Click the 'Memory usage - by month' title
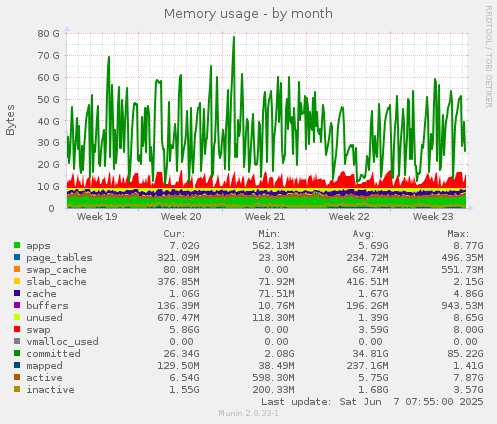This screenshot has width=497, height=424. pos(248,14)
